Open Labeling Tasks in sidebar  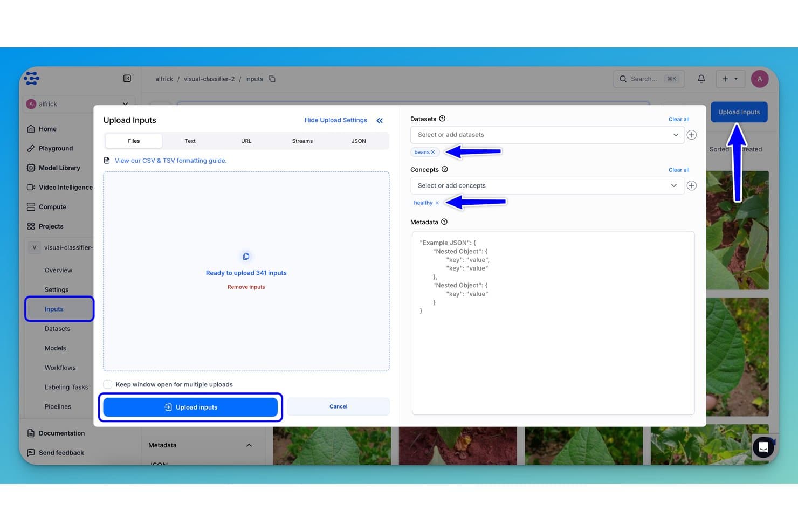pyautogui.click(x=66, y=387)
